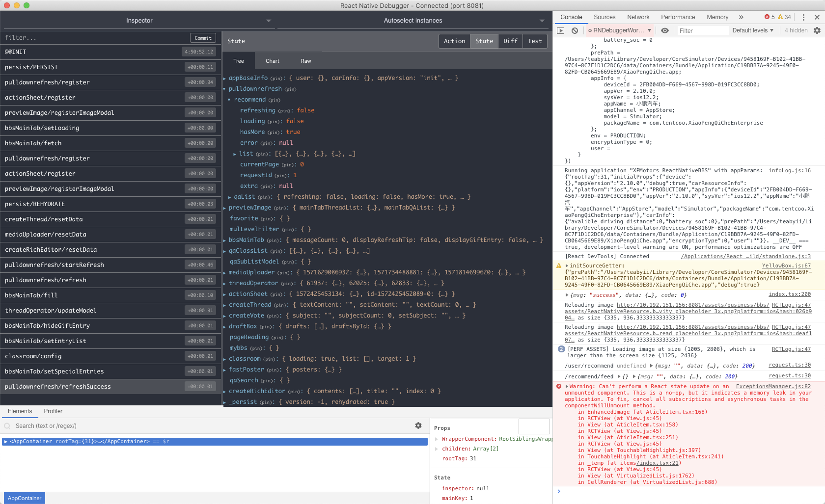The width and height of the screenshot is (825, 504).
Task: Close the DevTools panel
Action: (817, 17)
